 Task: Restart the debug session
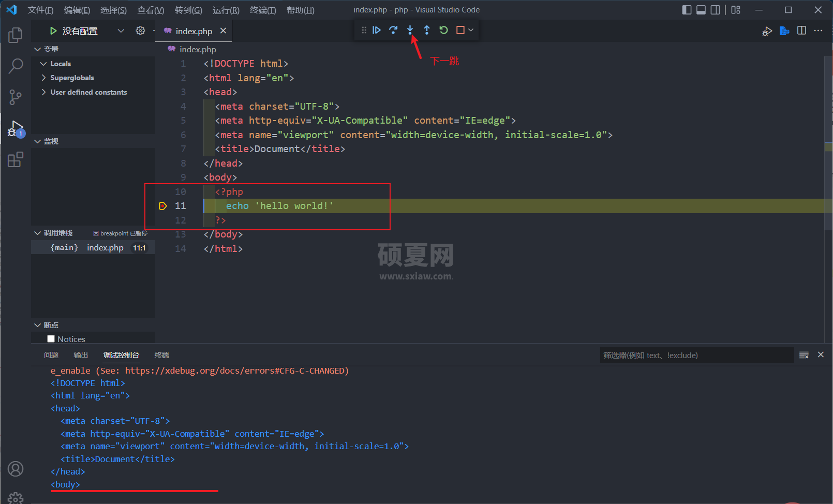click(443, 30)
